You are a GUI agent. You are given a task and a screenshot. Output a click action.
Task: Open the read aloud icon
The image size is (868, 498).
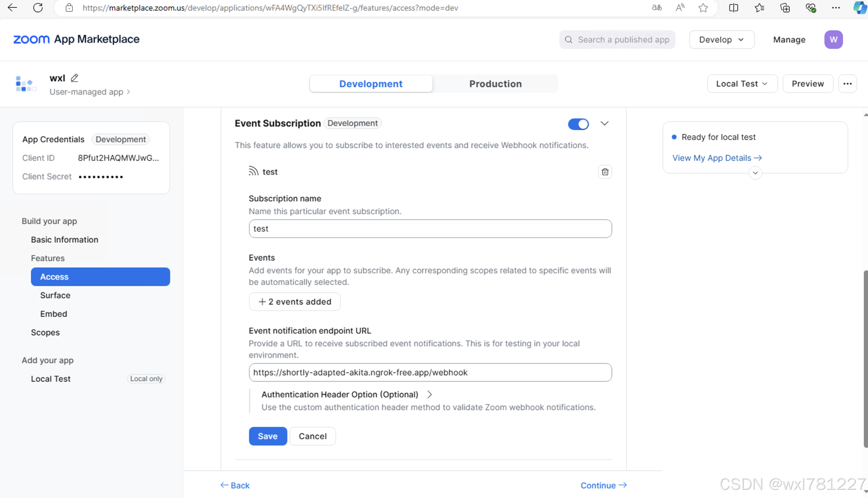680,8
